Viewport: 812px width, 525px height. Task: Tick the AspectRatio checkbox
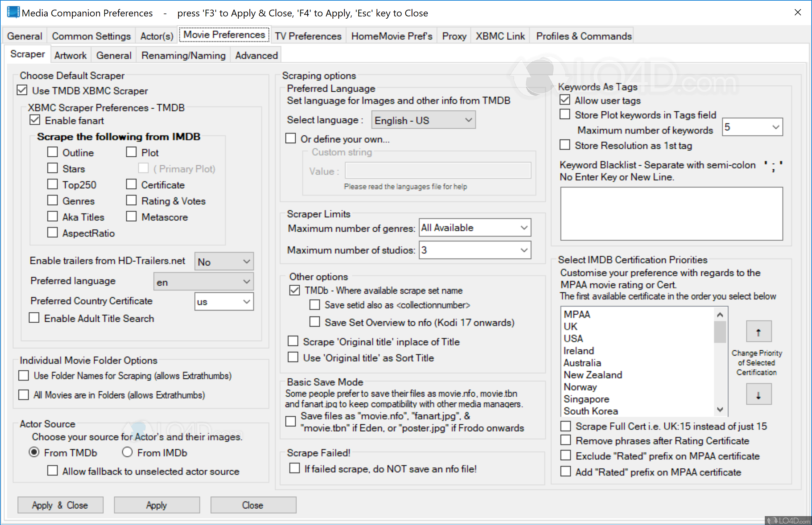(52, 233)
